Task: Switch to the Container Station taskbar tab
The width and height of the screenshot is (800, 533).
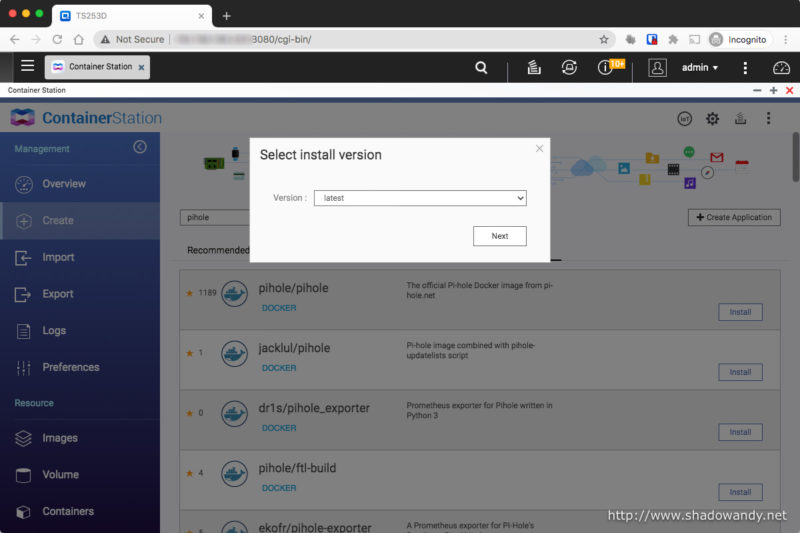Action: (x=99, y=67)
